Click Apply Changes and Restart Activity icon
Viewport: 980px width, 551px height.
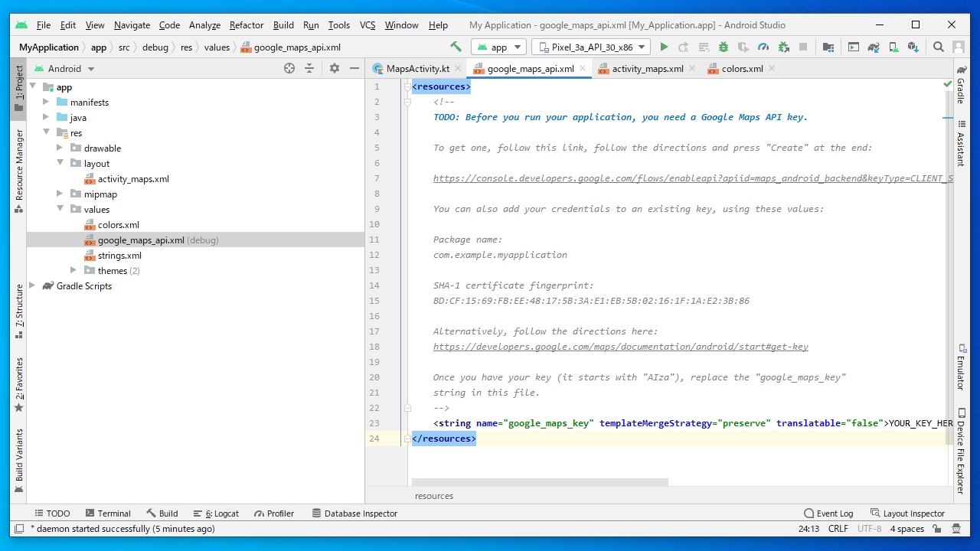[684, 47]
